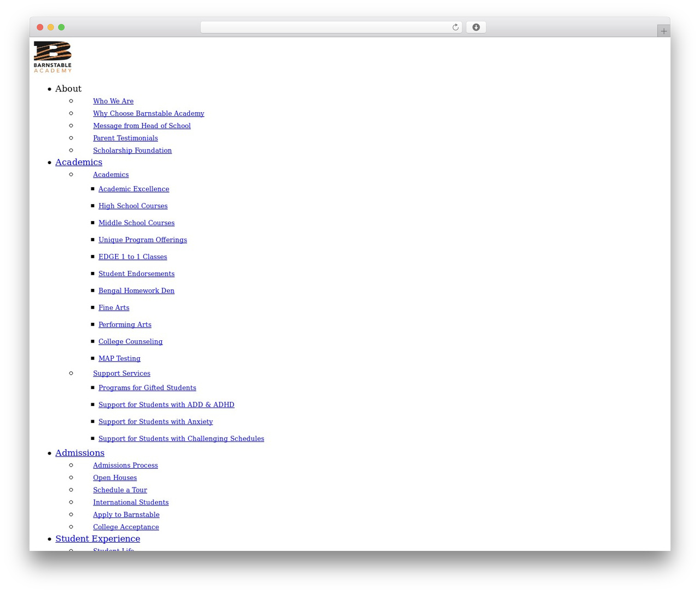The width and height of the screenshot is (700, 593).
Task: Open Support for Students with Anxiety
Action: [x=156, y=422]
